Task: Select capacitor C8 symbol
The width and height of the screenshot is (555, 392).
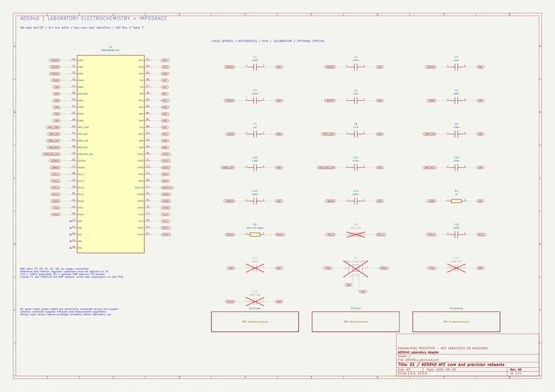Action: pos(355,134)
